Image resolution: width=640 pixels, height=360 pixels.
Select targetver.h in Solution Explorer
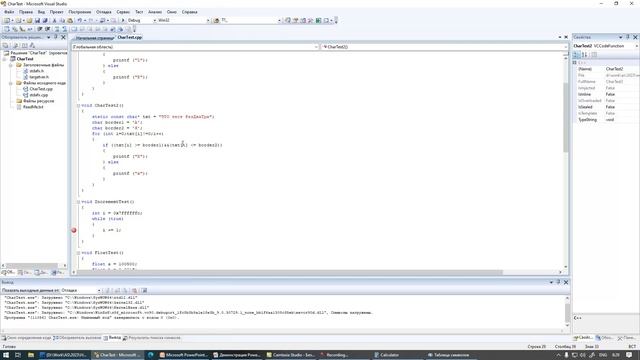pos(39,77)
